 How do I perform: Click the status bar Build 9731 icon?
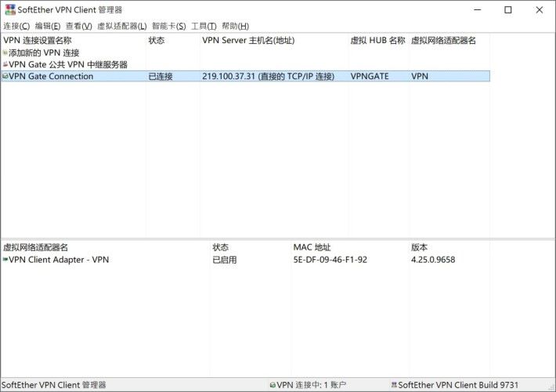[x=394, y=384]
